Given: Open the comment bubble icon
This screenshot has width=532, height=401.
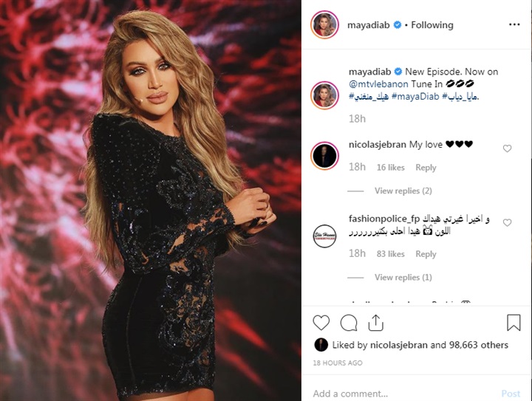Looking at the screenshot, I should 349,323.
